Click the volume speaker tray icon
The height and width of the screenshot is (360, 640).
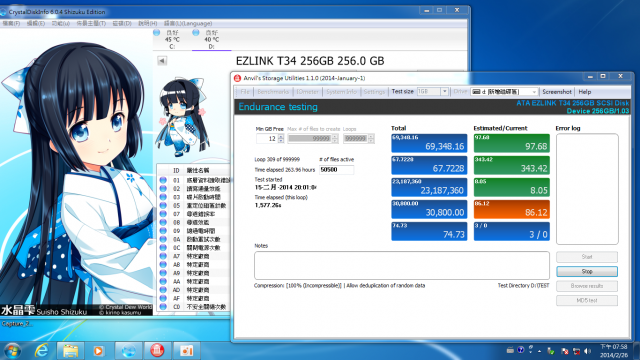[x=587, y=351]
